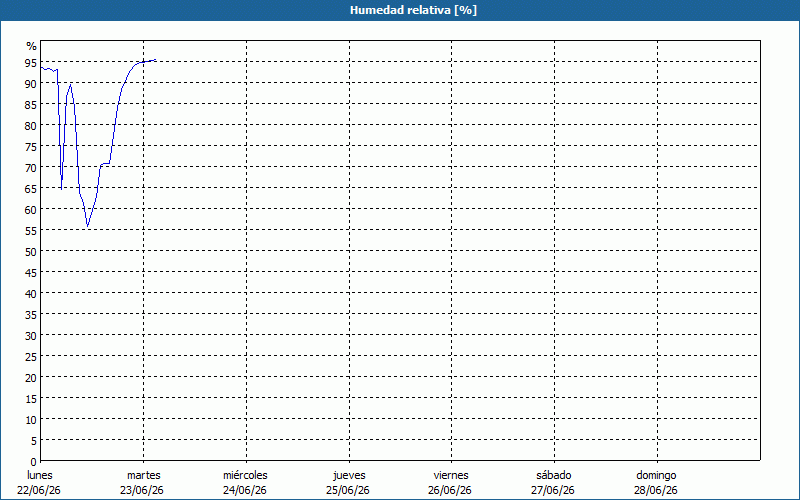Click the 'viernes' day label
This screenshot has width=800, height=500.
(451, 475)
